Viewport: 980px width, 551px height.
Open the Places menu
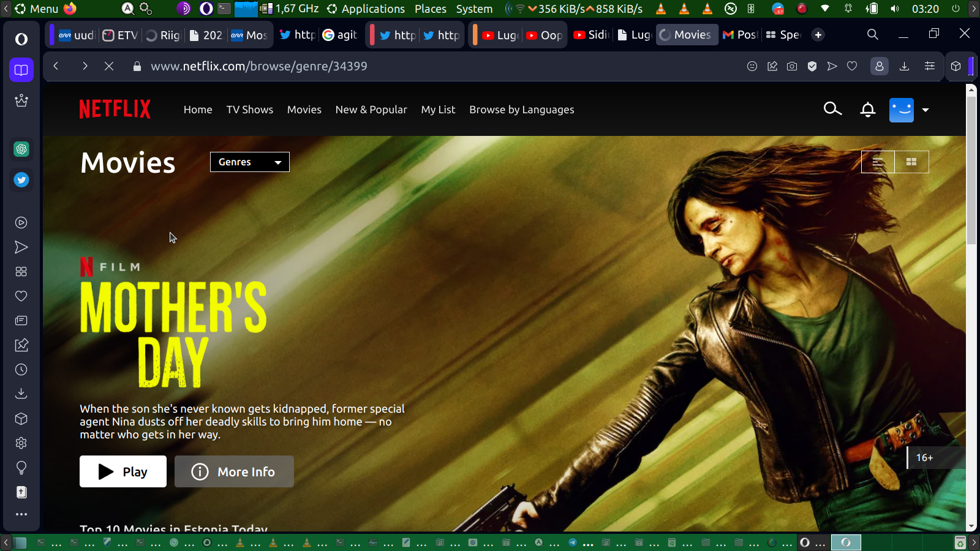tap(431, 9)
